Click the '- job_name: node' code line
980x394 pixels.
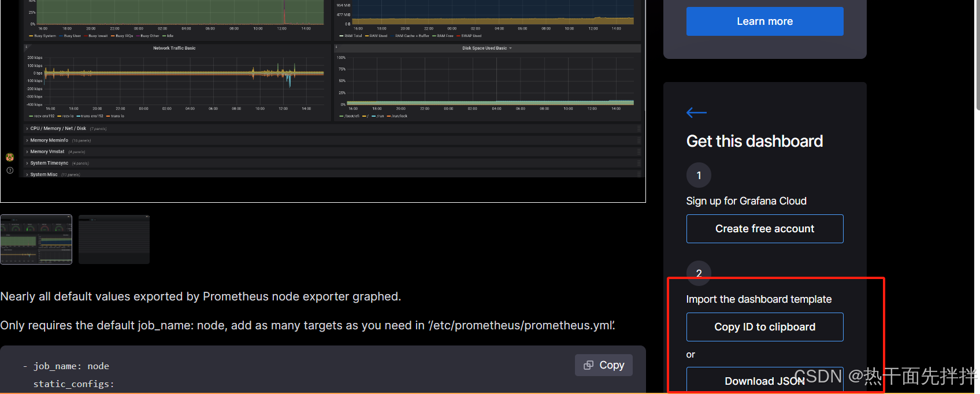[66, 366]
